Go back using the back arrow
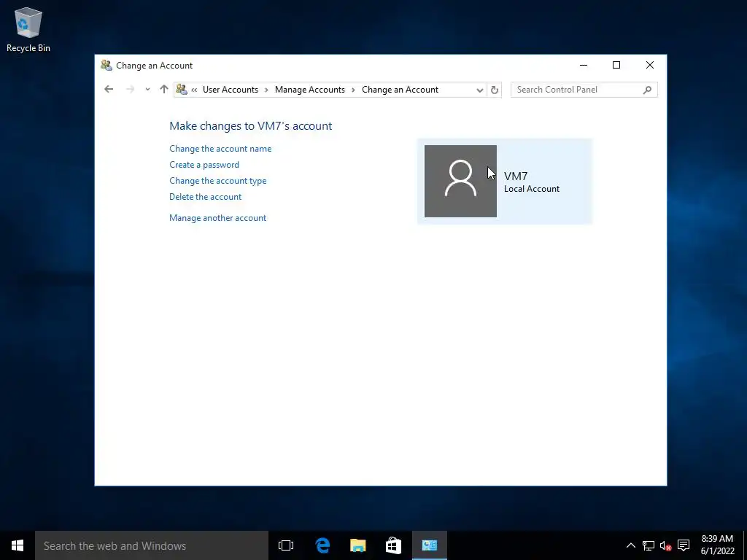This screenshot has height=560, width=747. 109,89
